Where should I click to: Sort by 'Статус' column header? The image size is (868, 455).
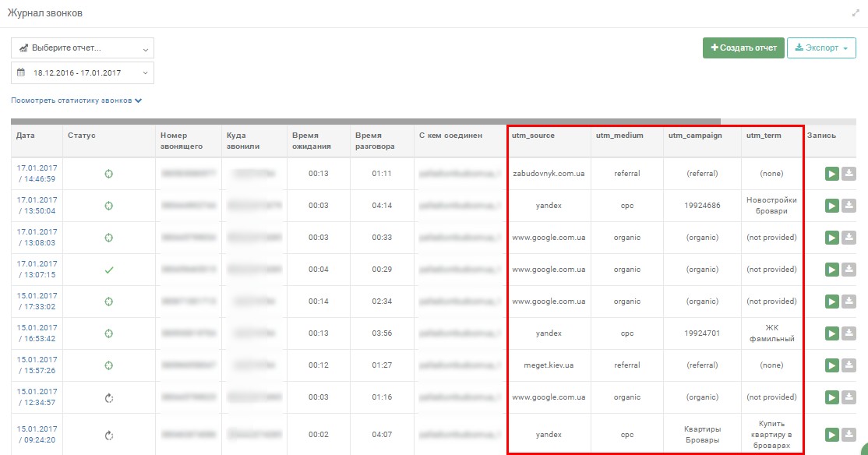click(81, 135)
